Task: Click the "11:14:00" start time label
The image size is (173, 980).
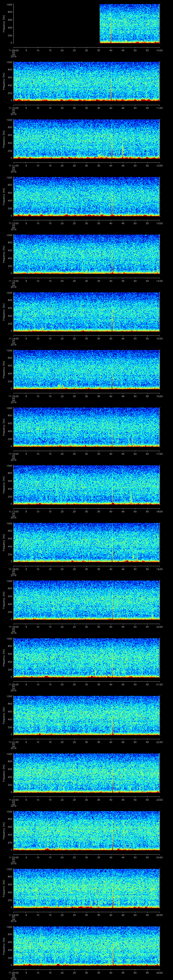Action: coord(14,339)
